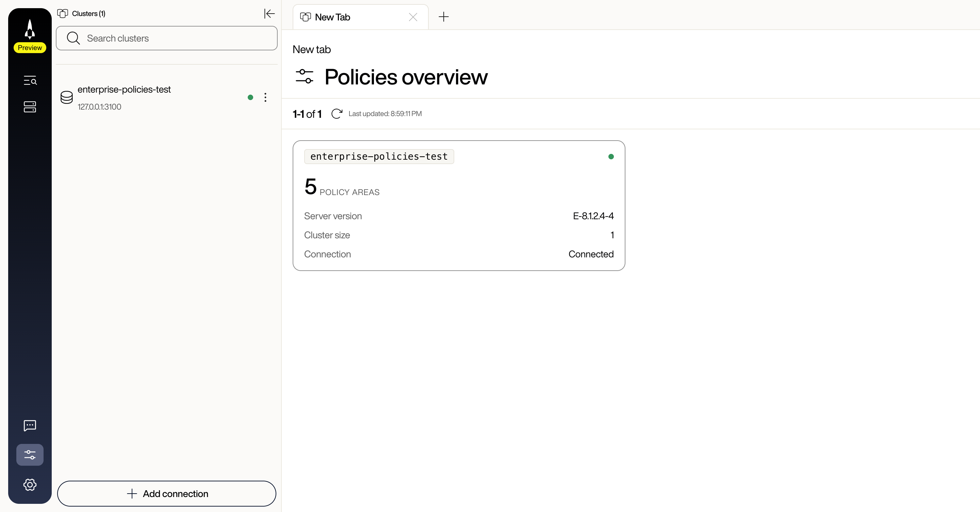
Task: Click the Clusters (1) header icon
Action: (62, 13)
